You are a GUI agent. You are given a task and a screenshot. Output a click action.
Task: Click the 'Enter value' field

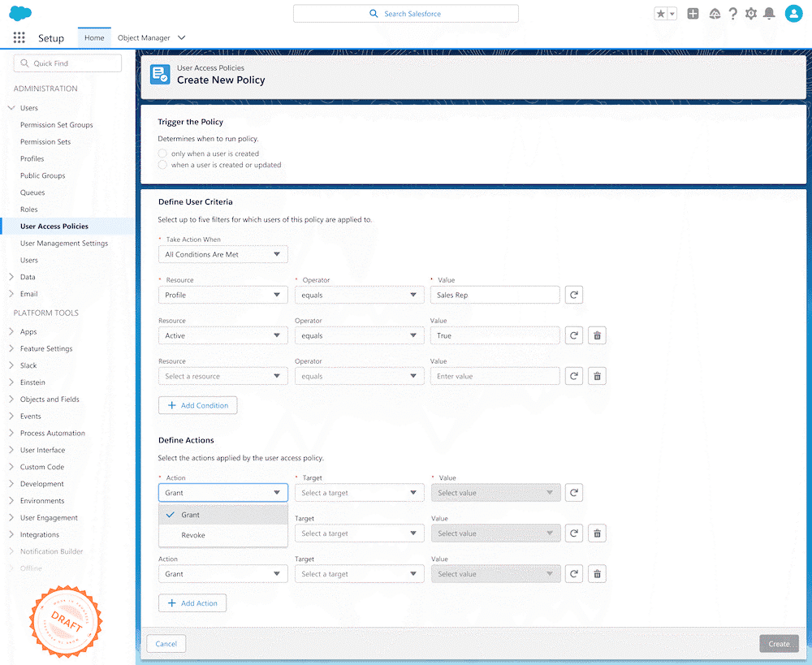coord(495,376)
